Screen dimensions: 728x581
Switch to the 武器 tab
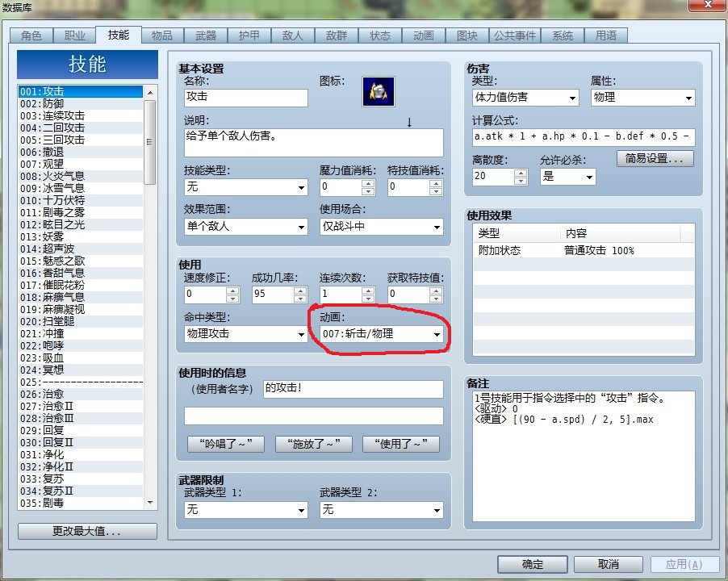pos(206,36)
